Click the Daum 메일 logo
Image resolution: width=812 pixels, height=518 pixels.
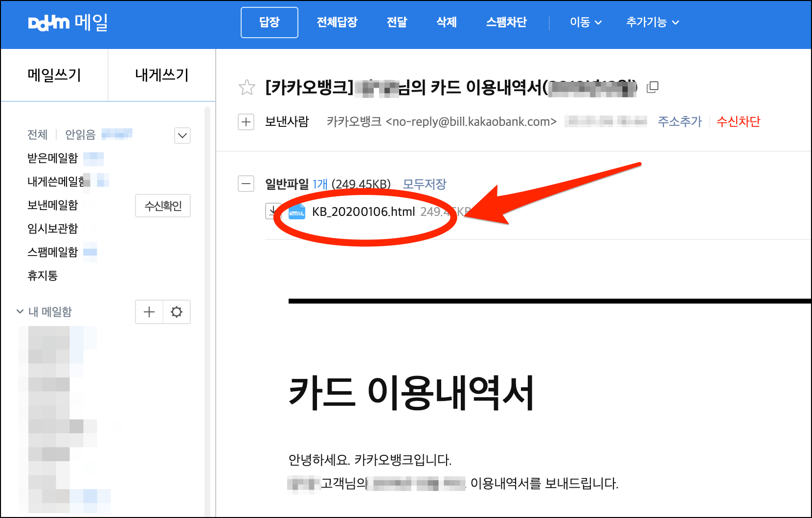coord(68,23)
